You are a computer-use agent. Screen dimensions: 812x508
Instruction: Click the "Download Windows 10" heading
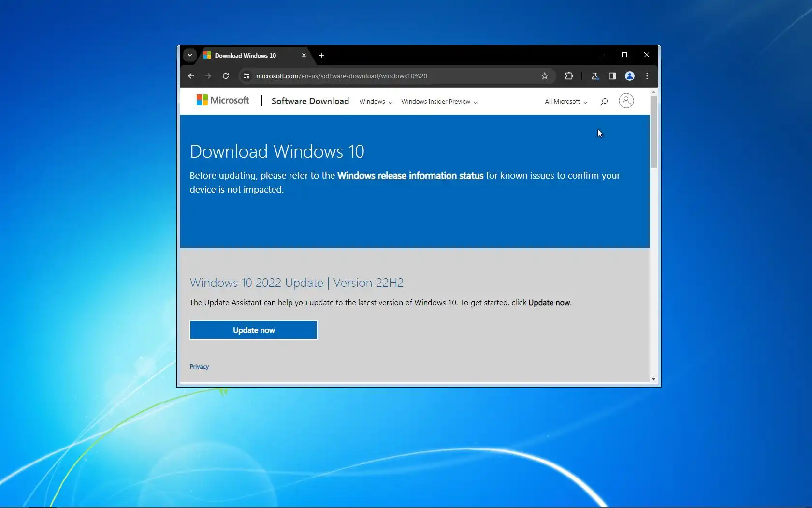click(277, 151)
